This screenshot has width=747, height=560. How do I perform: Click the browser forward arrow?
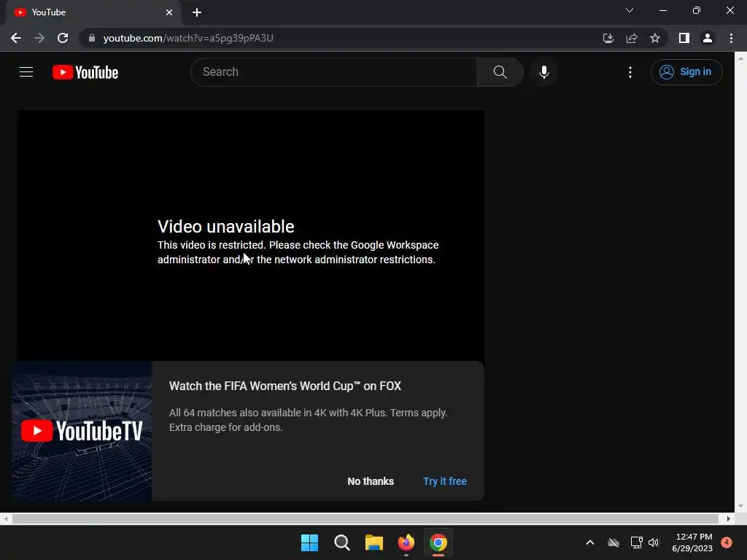pos(39,38)
